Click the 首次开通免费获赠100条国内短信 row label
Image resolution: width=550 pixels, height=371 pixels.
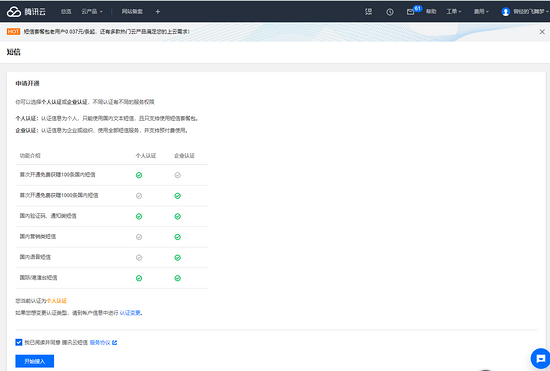(x=58, y=175)
